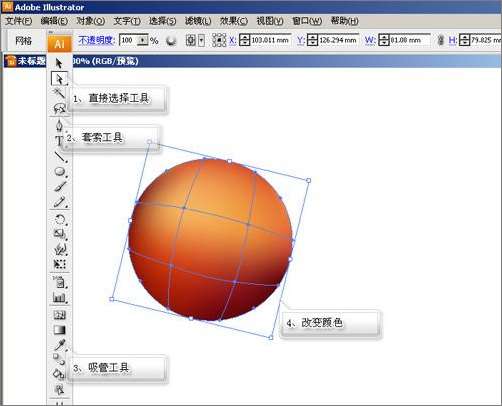502x406 pixels.
Task: Select the Lasso tool
Action: 59,108
